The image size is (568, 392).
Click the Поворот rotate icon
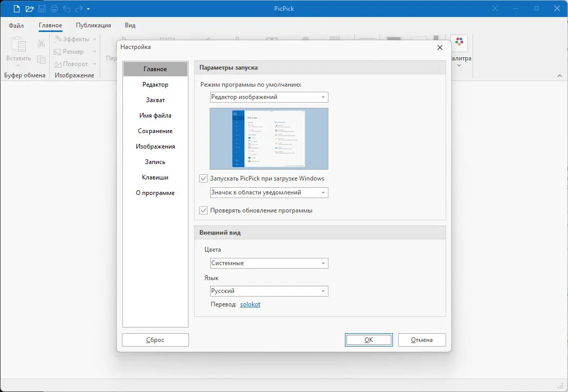pos(58,64)
